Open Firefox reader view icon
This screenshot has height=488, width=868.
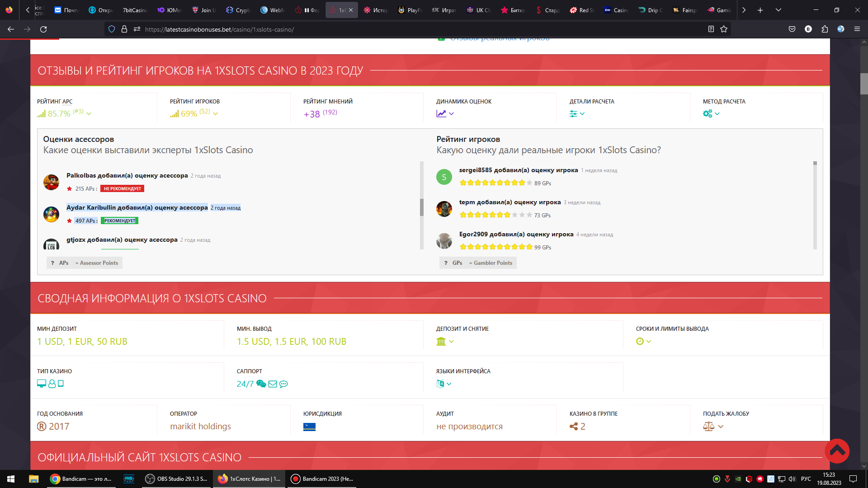[711, 29]
